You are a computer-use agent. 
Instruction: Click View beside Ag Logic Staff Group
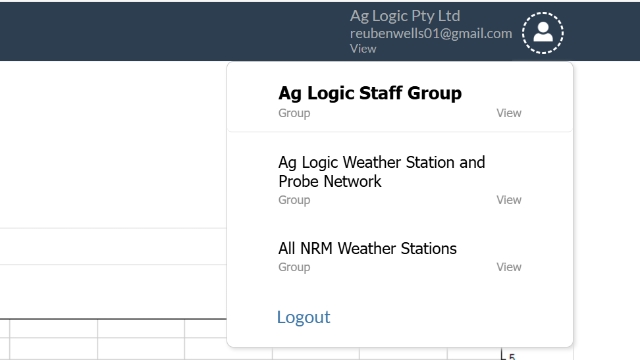point(509,113)
